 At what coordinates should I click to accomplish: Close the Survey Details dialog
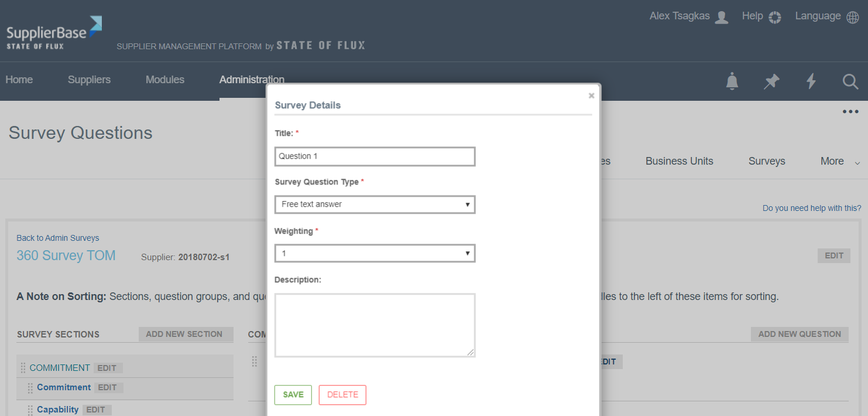[x=591, y=96]
